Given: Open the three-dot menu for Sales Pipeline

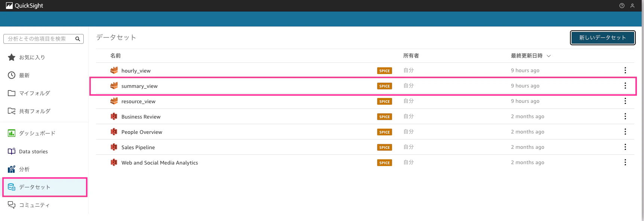Looking at the screenshot, I should click(625, 147).
